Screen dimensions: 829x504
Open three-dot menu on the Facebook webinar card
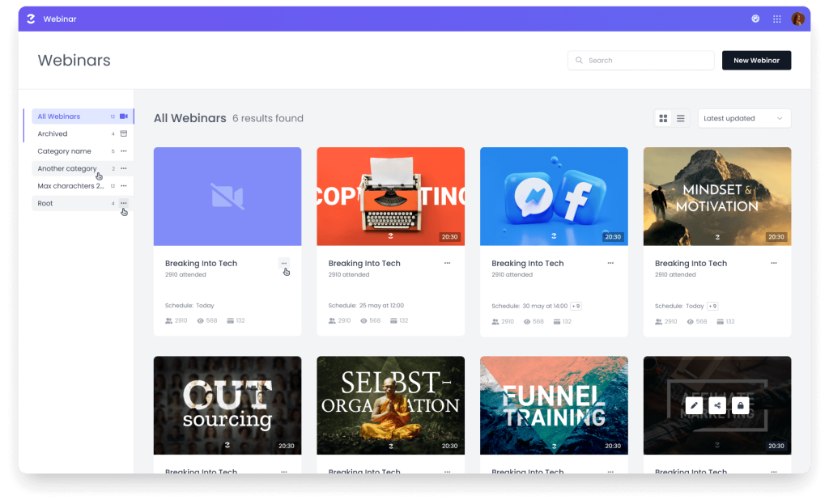(610, 263)
